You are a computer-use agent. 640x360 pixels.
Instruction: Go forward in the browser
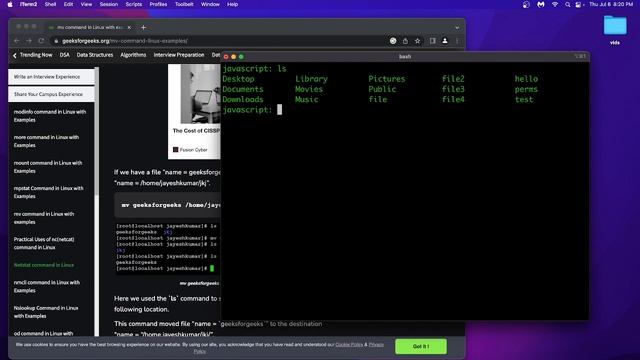[29, 41]
